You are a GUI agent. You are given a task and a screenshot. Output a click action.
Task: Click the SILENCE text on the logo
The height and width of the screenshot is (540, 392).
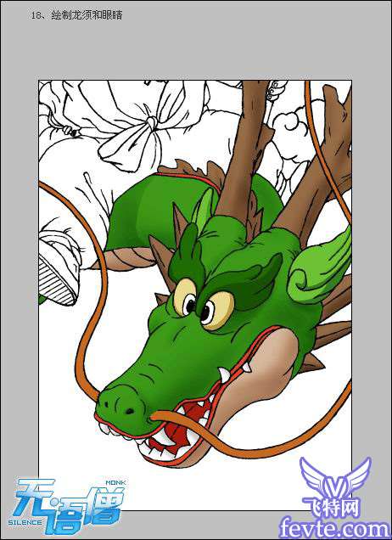[25, 522]
